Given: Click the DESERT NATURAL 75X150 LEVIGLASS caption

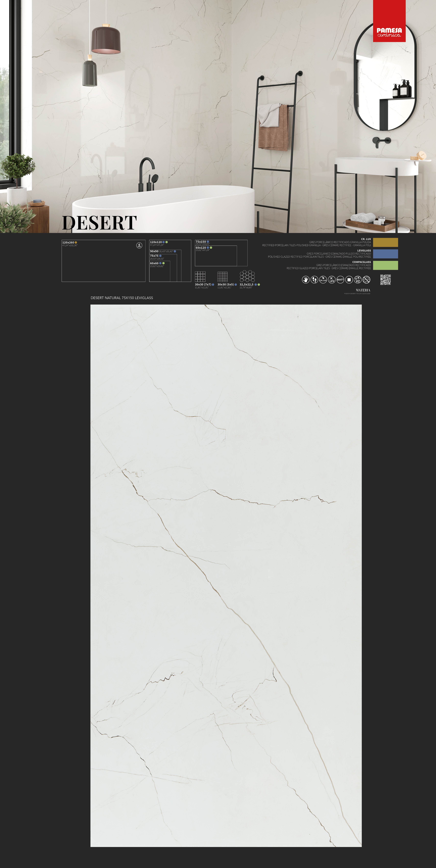Looking at the screenshot, I should pos(122,298).
